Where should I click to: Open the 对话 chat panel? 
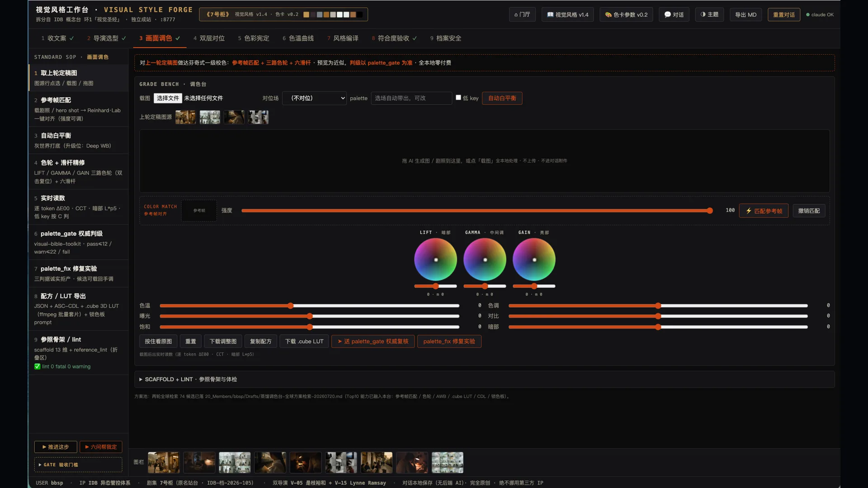(674, 14)
